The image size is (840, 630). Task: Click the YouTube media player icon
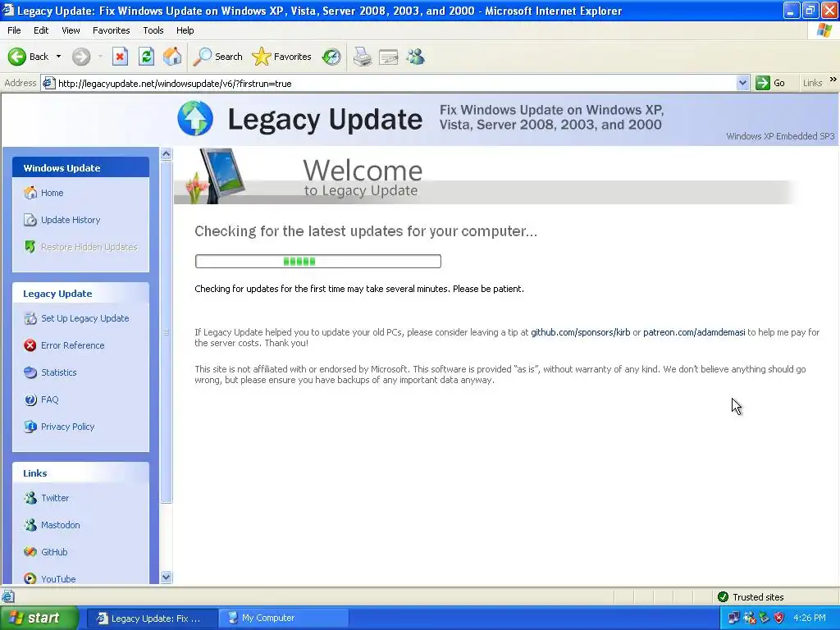pos(30,578)
